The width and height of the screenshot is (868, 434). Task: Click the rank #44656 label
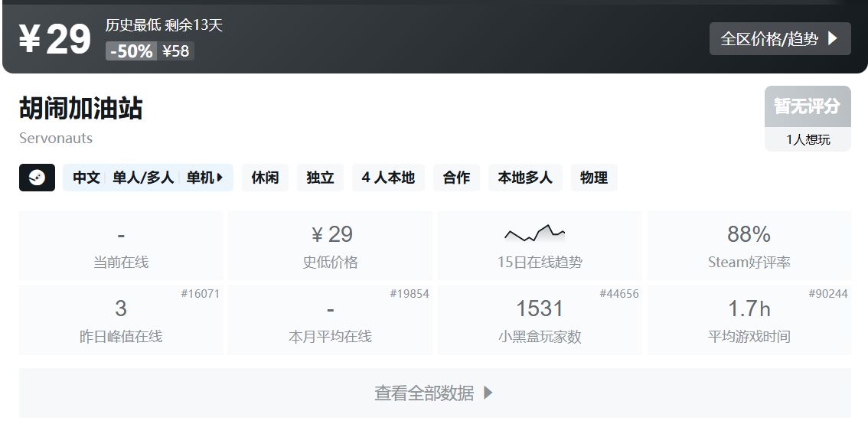tap(619, 293)
